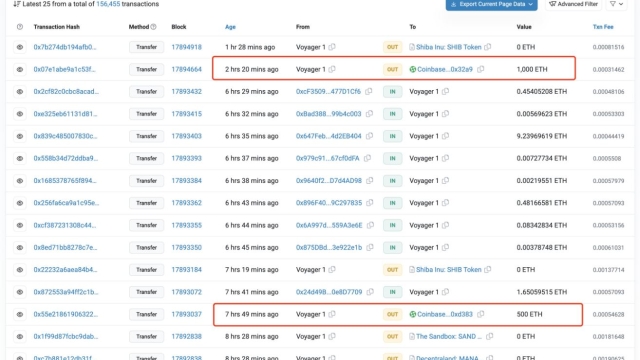Select value 1,000 ETH
The image size is (640, 360).
coord(532,69)
